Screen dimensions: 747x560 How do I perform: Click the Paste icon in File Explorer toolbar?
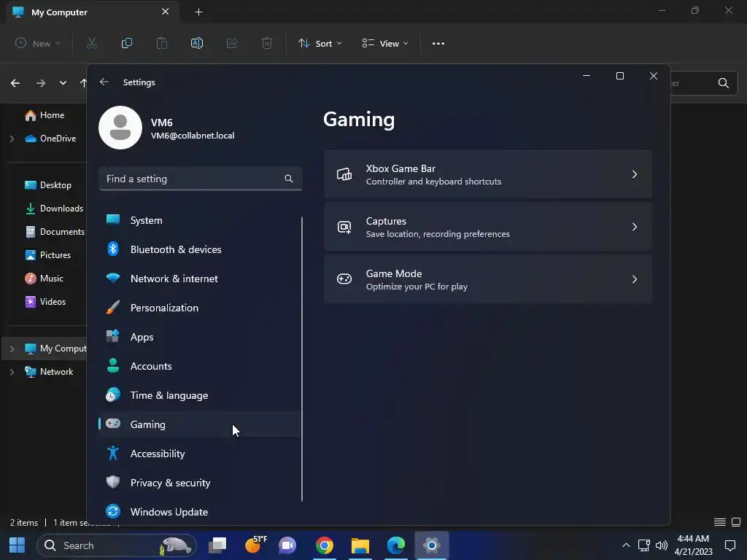point(162,43)
